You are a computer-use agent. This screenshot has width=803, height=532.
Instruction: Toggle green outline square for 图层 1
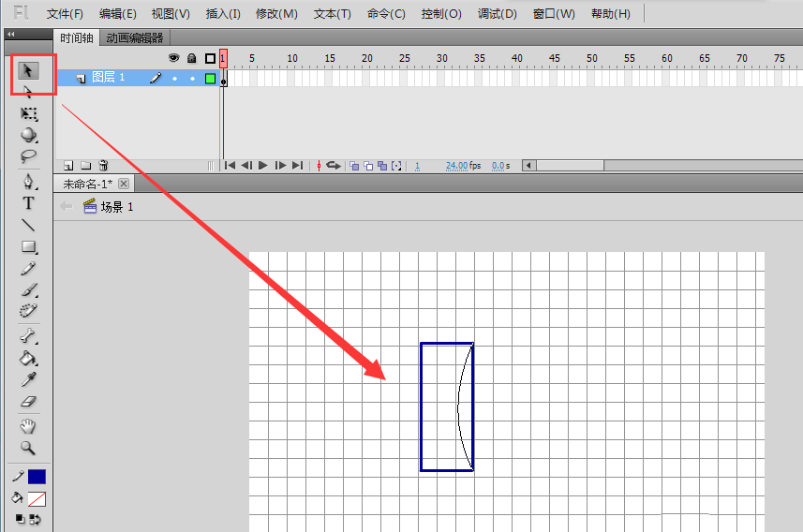(210, 79)
